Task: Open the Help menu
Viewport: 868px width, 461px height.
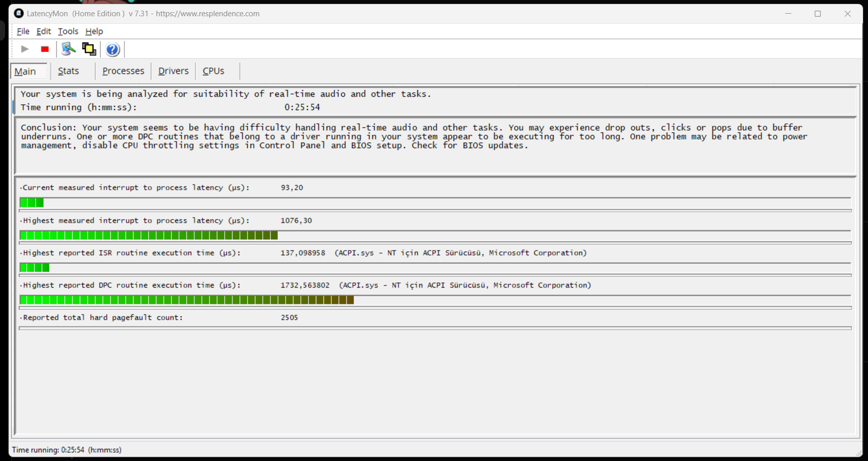Action: click(x=94, y=31)
